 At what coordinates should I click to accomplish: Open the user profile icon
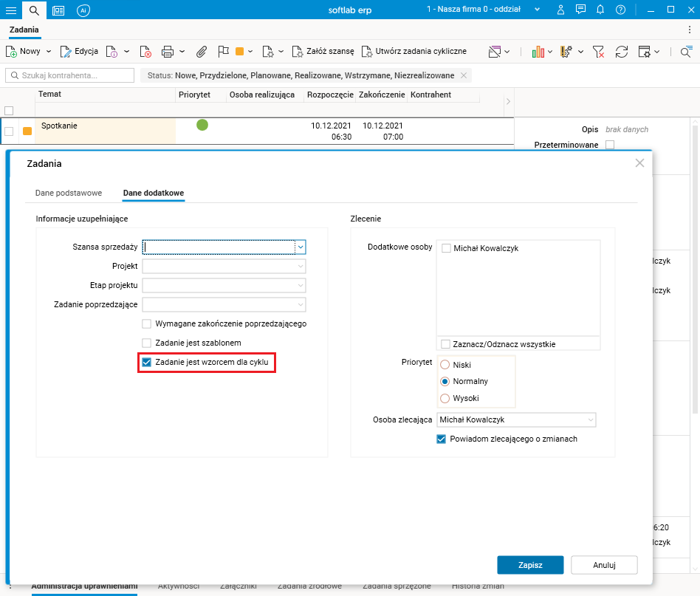point(560,10)
